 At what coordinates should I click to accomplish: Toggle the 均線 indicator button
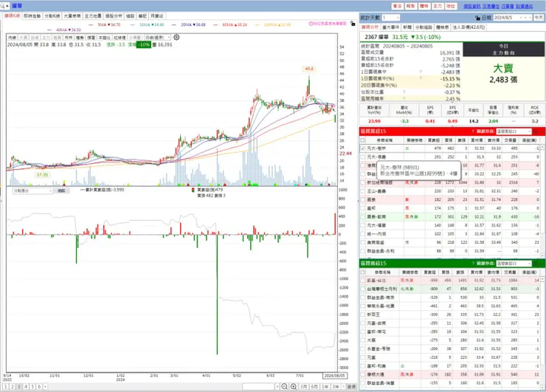[13, 38]
